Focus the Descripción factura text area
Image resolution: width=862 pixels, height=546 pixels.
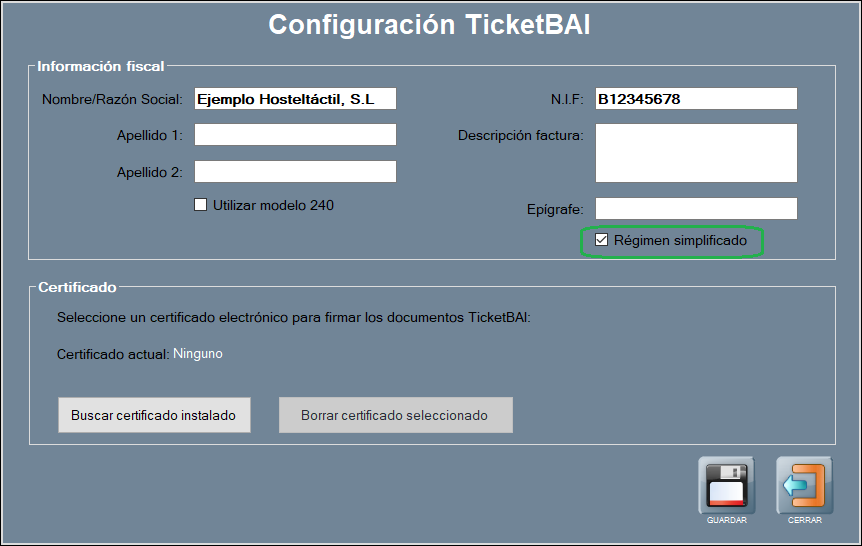click(x=696, y=153)
